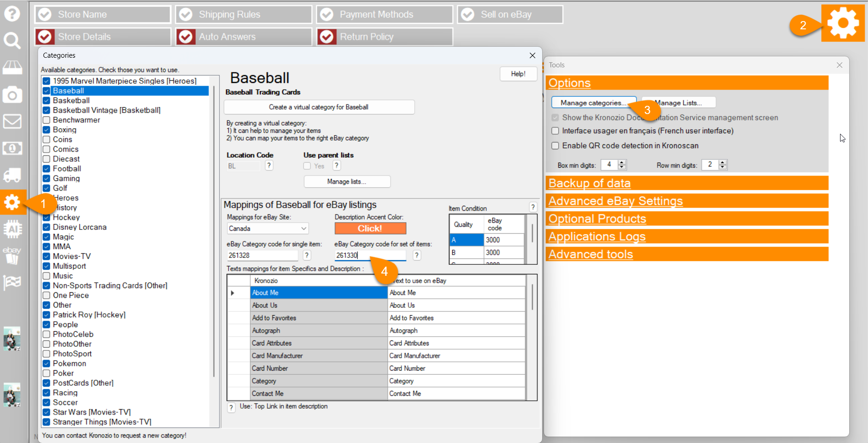Toggle the Use parent lists Yes checkbox
The width and height of the screenshot is (868, 443).
click(307, 166)
